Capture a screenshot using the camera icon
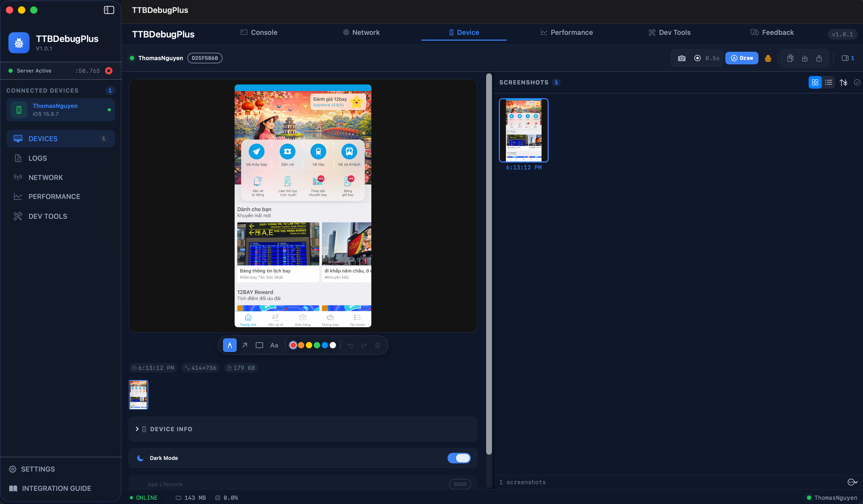Viewport: 863px width, 504px height. coord(681,58)
